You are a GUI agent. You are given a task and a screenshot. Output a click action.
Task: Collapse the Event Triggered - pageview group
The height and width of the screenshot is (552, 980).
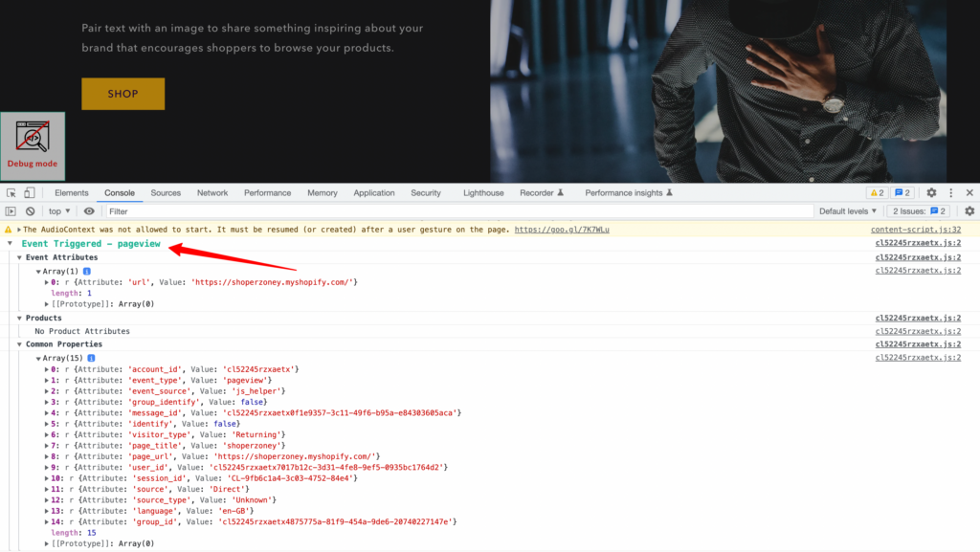tap(10, 243)
